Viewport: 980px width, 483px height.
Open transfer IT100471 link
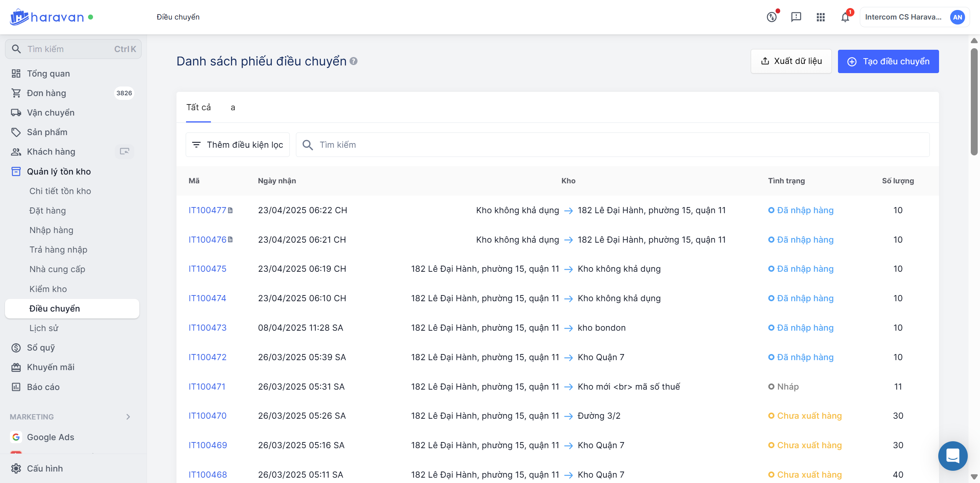tap(207, 387)
